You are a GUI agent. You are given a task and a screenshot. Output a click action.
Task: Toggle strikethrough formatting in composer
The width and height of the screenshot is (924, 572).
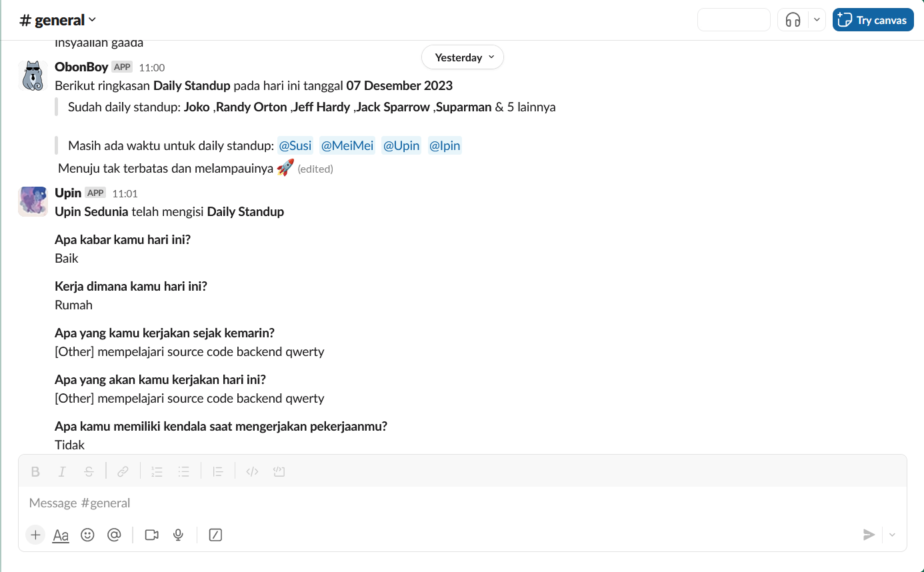(89, 472)
